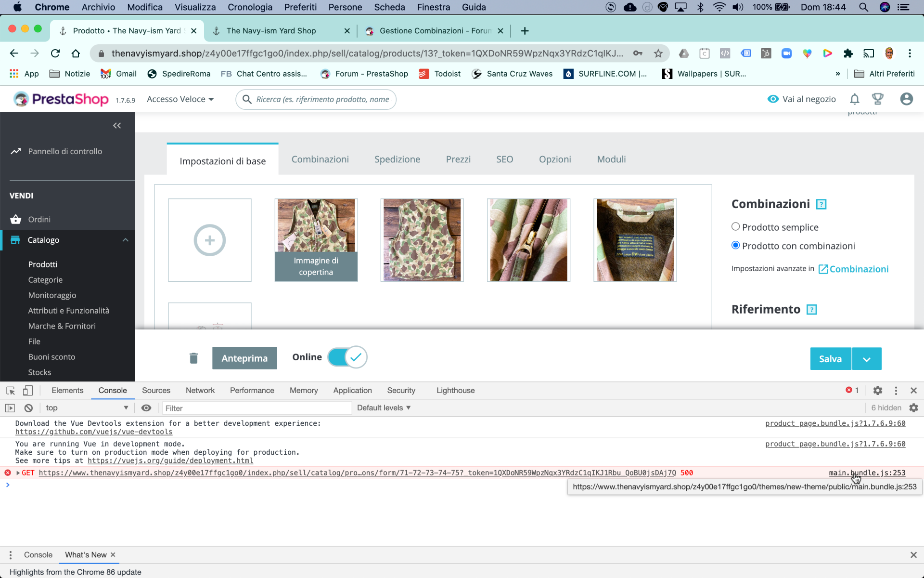
Task: Toggle DevTools device toolbar icon
Action: (28, 391)
